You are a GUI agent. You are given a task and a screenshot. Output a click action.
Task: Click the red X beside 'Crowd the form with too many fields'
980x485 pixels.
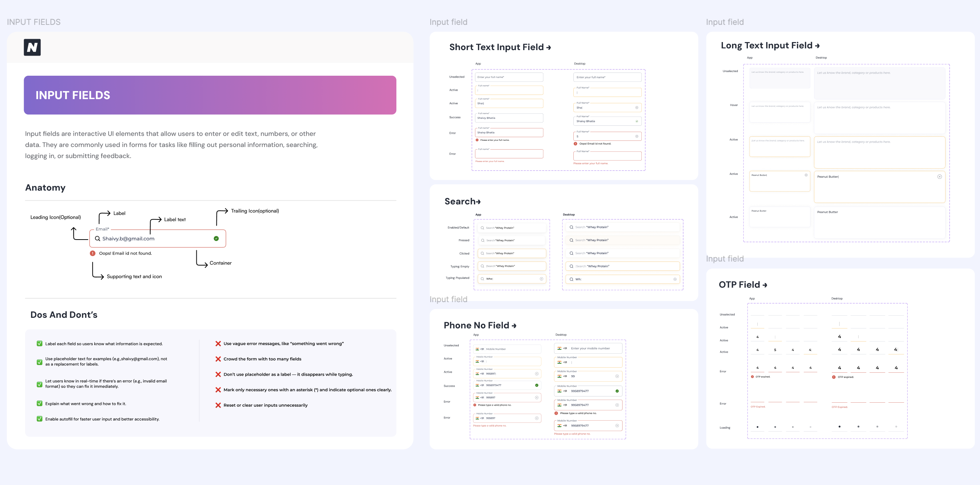218,359
